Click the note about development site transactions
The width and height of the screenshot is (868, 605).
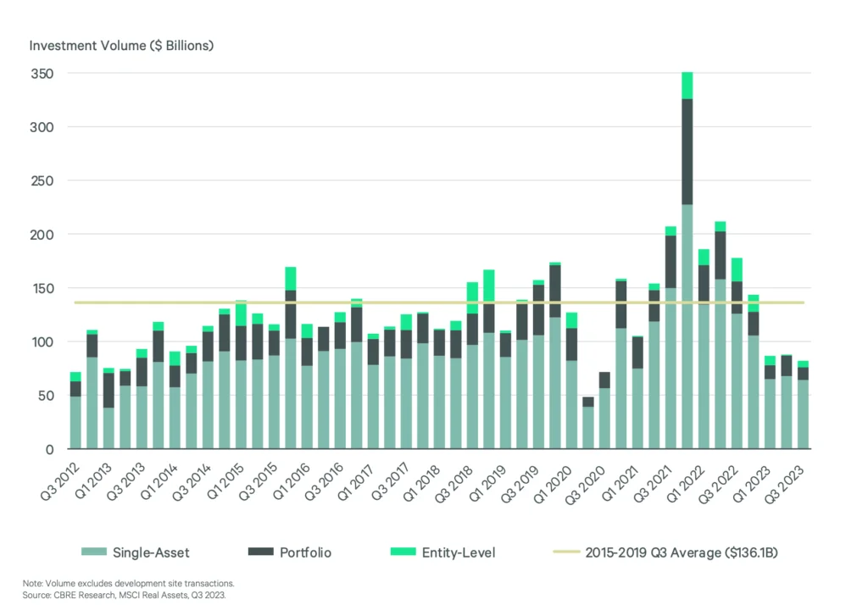point(129,584)
